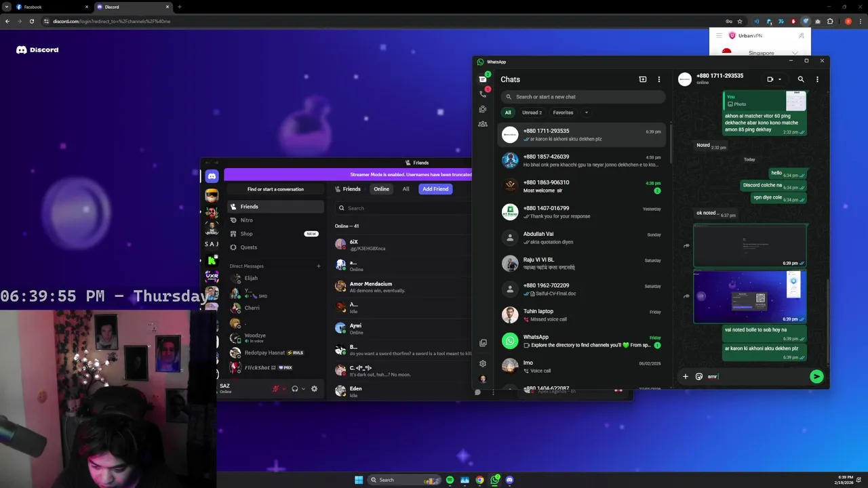
Task: Forward the dark screenshot message
Action: [x=686, y=245]
